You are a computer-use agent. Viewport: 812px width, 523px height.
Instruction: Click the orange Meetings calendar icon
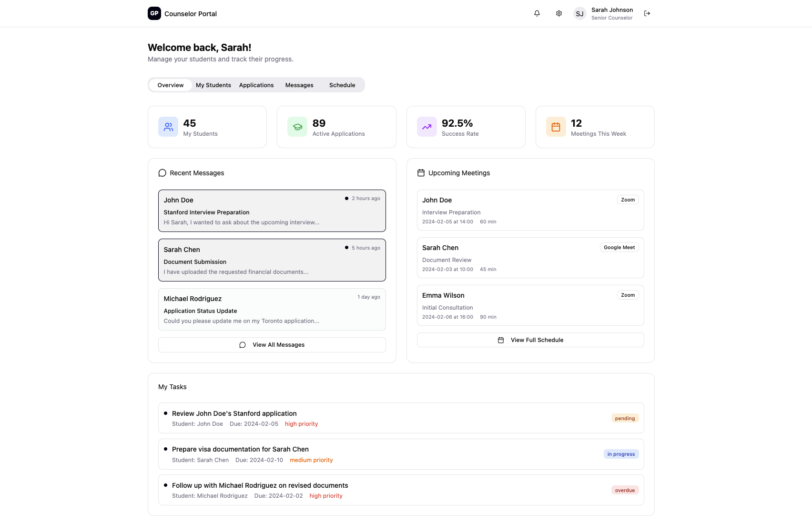[556, 127]
